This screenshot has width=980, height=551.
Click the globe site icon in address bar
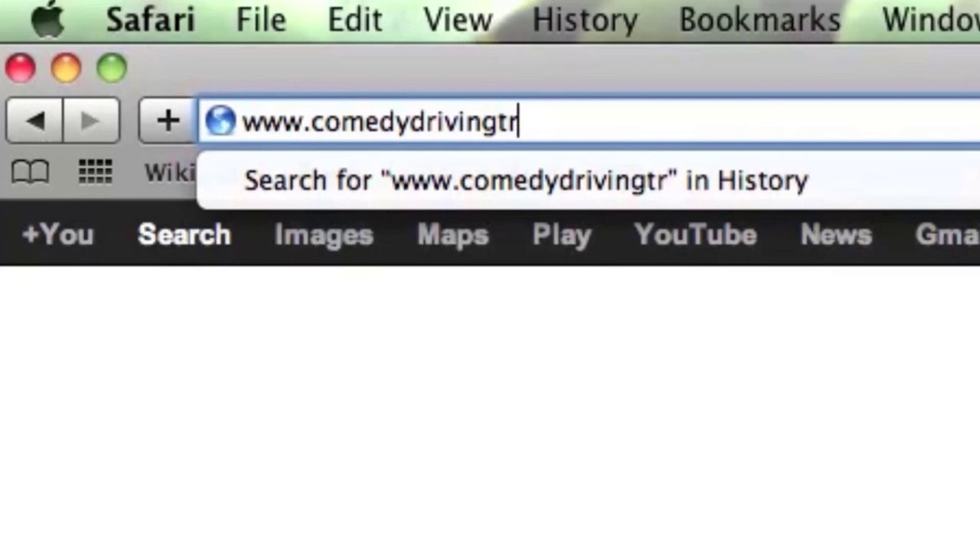point(220,121)
